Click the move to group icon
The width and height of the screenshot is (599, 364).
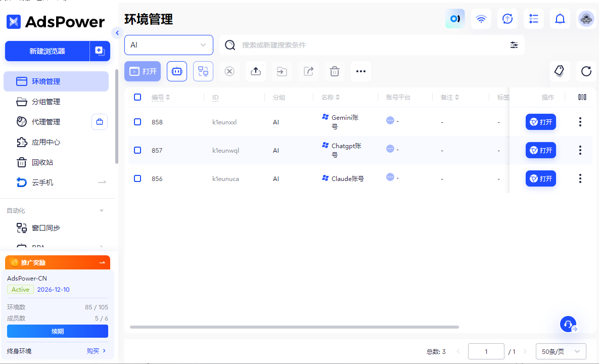(x=282, y=71)
